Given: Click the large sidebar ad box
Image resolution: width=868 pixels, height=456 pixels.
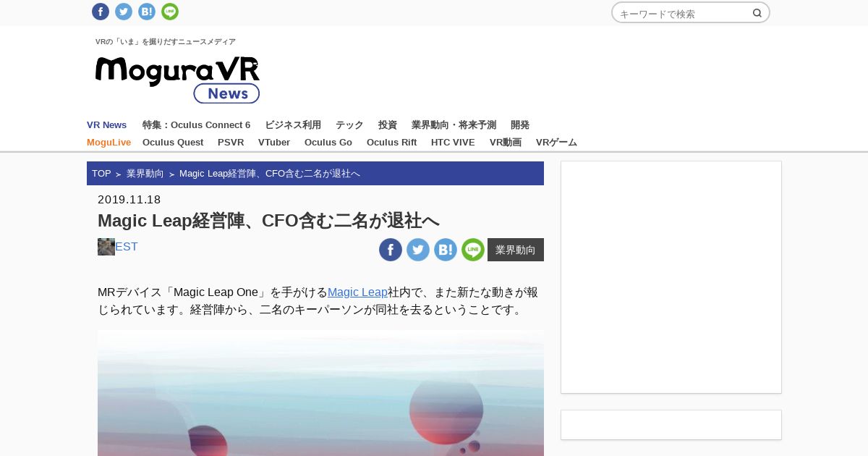Looking at the screenshot, I should (x=671, y=277).
